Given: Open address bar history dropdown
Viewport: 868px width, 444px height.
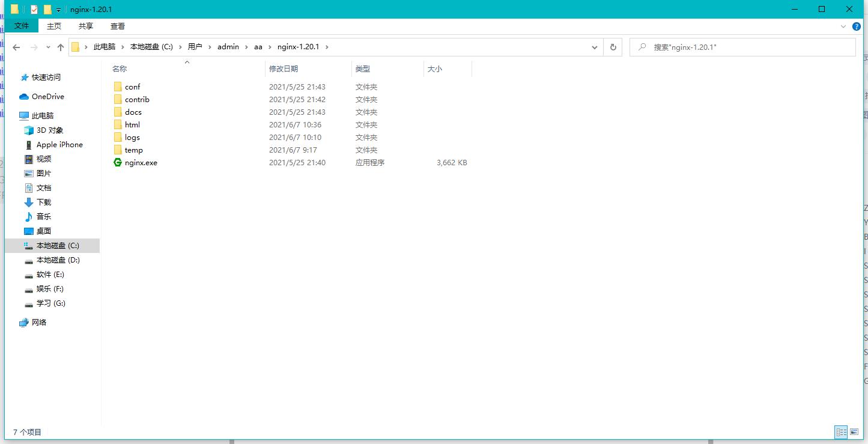Looking at the screenshot, I should [595, 47].
